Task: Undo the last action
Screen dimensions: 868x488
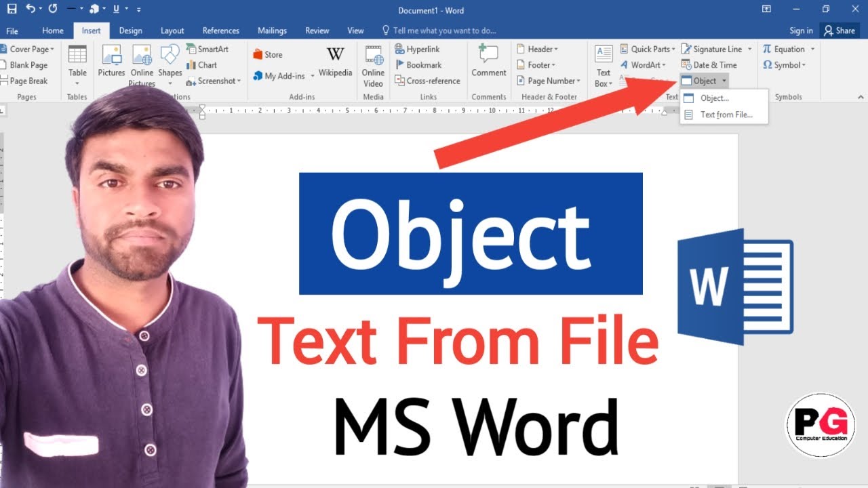Action: pos(31,9)
